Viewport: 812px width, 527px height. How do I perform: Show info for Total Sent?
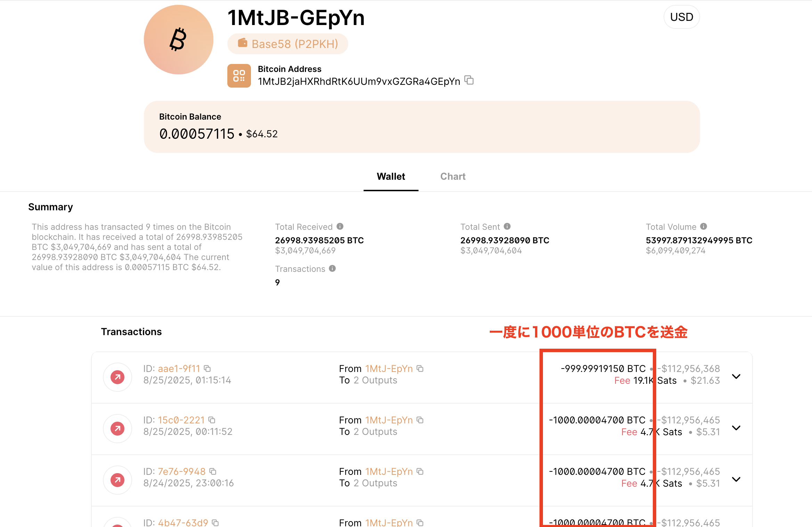507,227
